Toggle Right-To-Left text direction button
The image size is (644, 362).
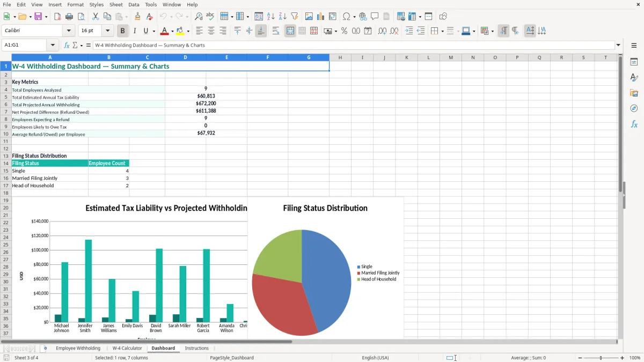[x=515, y=31]
